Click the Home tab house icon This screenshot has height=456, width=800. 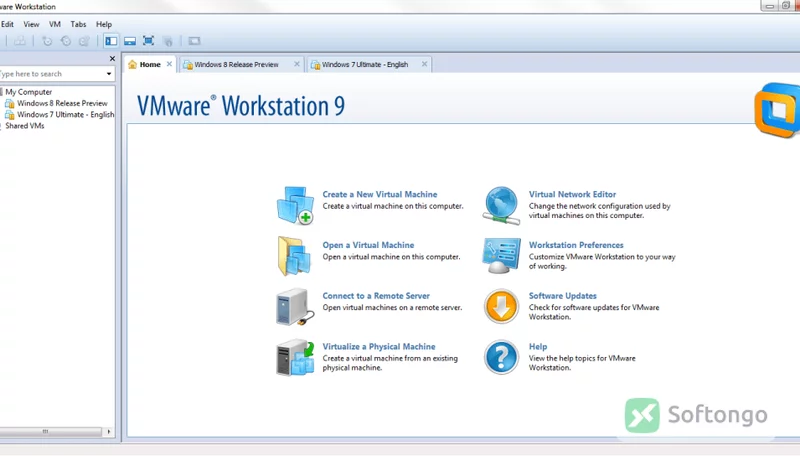[132, 64]
